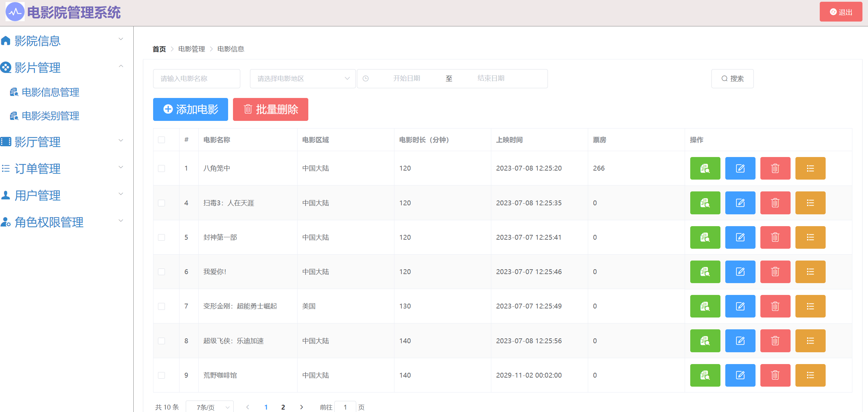Open the 7条/页 page size dropdown

pyautogui.click(x=210, y=406)
